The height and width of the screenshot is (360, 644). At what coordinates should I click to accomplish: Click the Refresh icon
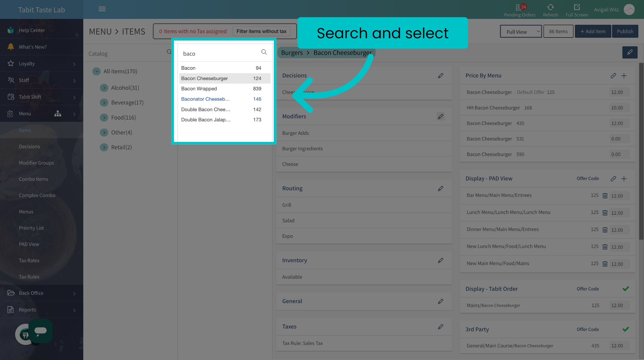550,7
